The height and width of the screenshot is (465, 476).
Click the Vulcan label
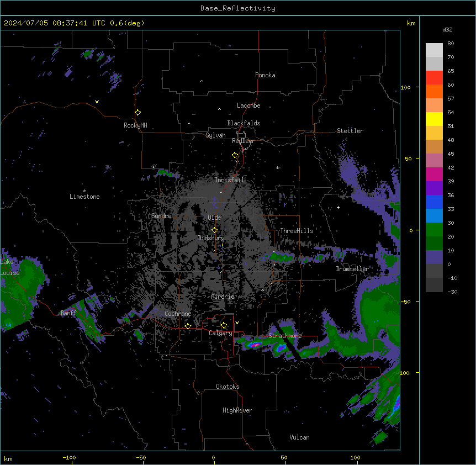point(299,437)
